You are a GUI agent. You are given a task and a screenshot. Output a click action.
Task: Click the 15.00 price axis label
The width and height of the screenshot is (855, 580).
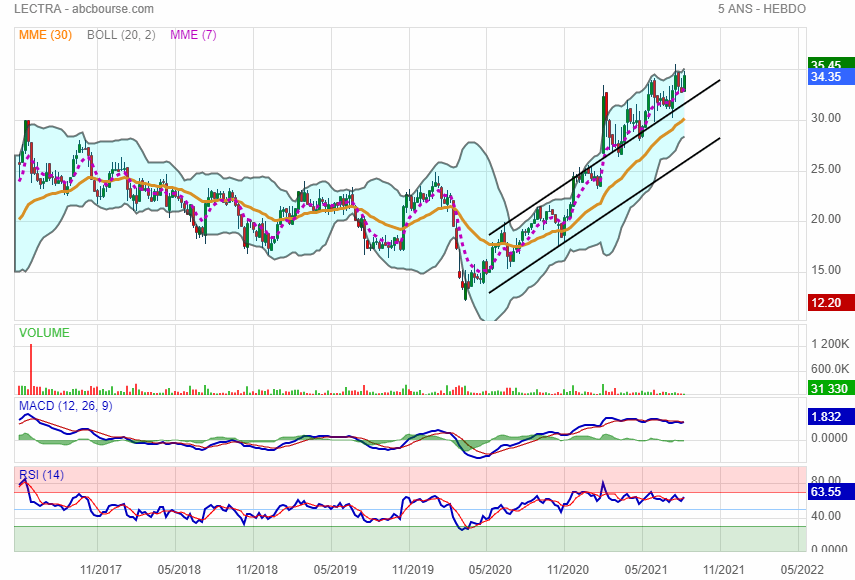coord(826,270)
